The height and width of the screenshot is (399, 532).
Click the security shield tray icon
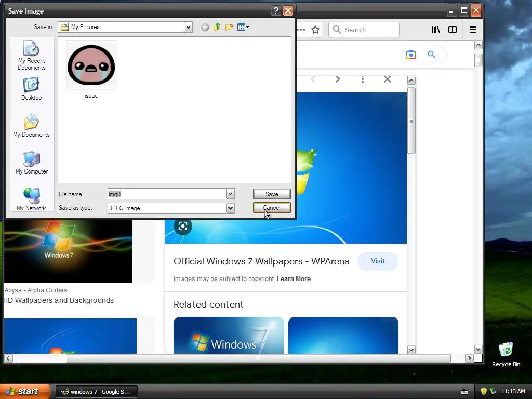point(484,392)
